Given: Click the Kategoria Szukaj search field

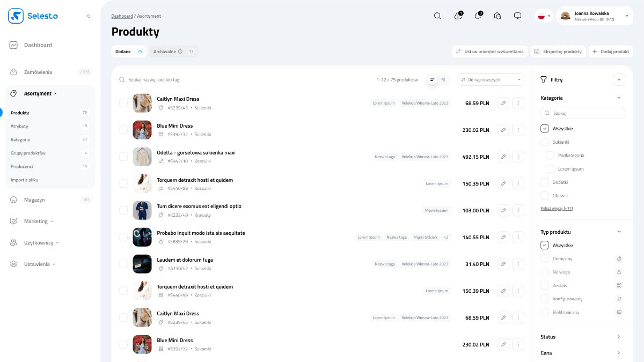Looking at the screenshot, I should [x=582, y=113].
